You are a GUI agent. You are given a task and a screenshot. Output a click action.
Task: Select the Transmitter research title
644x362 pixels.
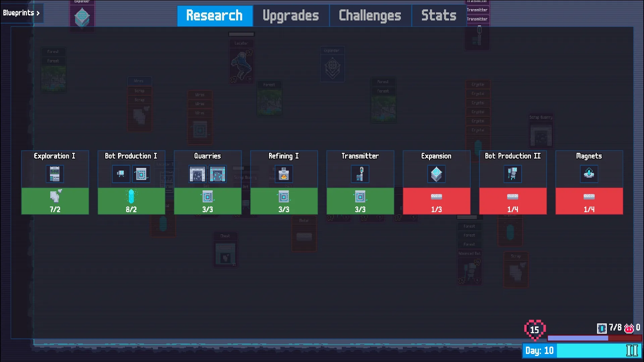click(360, 156)
